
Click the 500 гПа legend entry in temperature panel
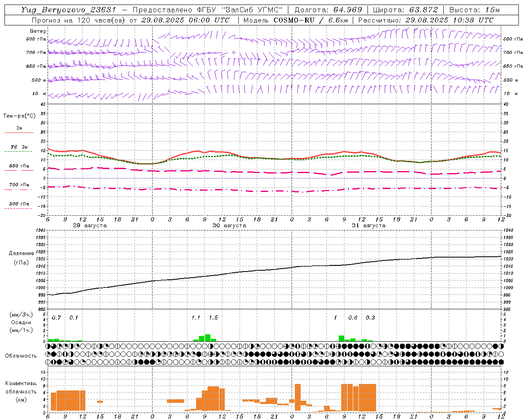[19, 204]
